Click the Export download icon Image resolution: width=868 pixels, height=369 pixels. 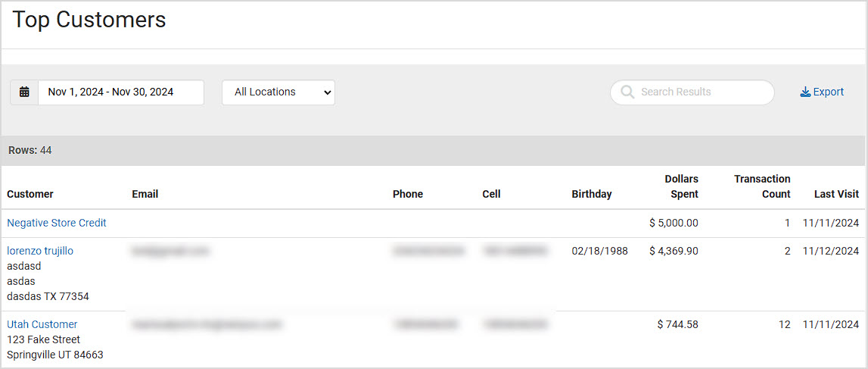(805, 92)
